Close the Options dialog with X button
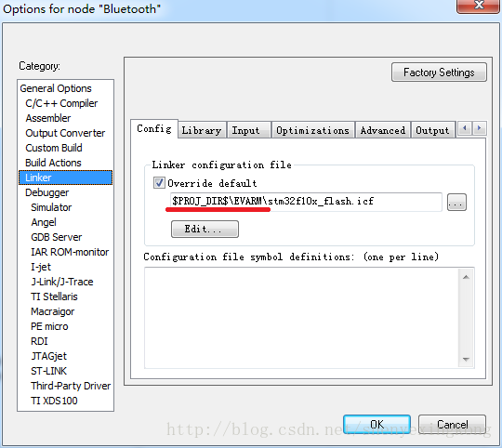Viewport: 502px width, 448px height. pyautogui.click(x=479, y=6)
